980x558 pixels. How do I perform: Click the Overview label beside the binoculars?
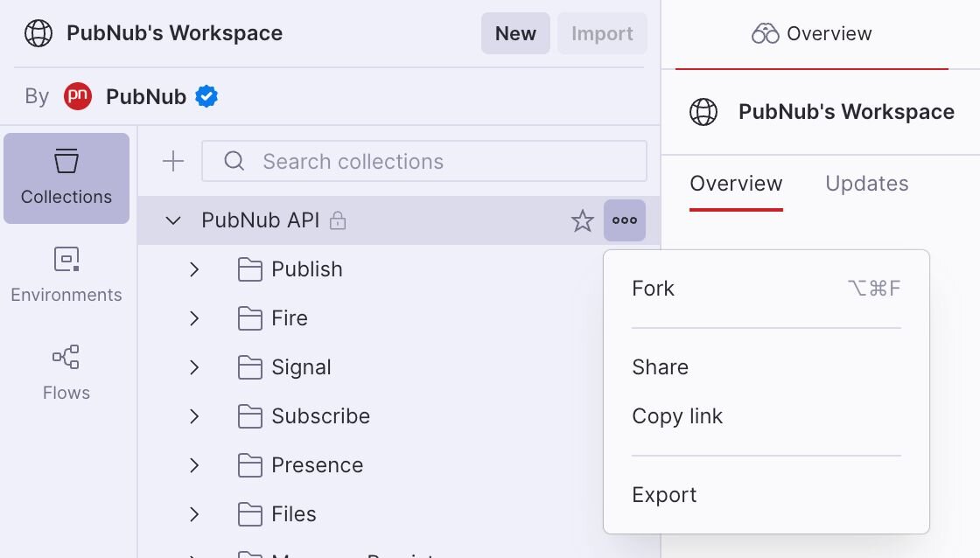(x=829, y=34)
